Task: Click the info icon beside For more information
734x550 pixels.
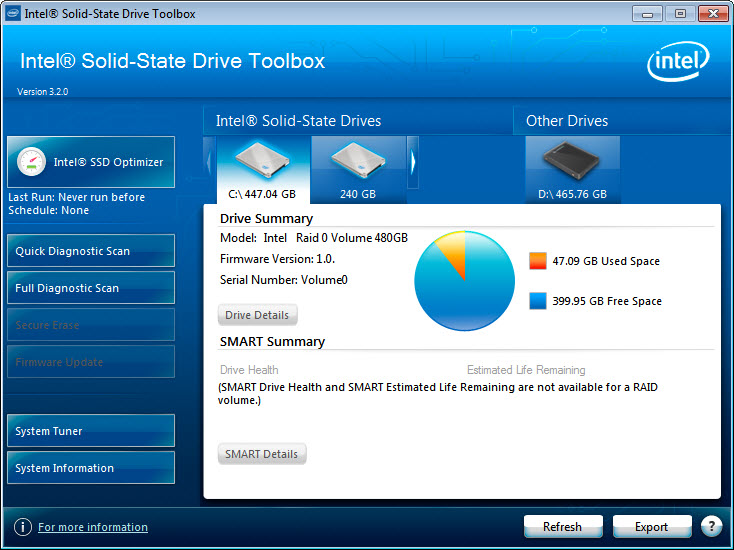Action: pos(22,527)
